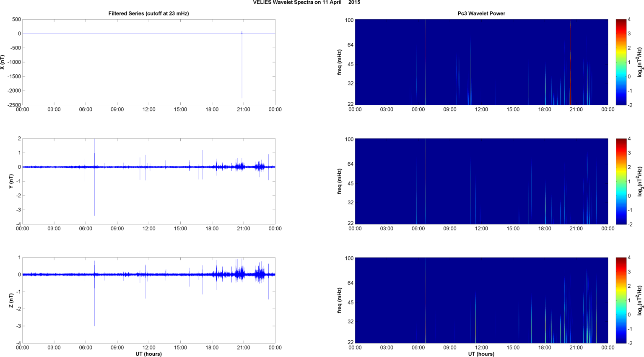Click '09:00' tick under middle wavelet plot
644x357 pixels.
point(450,229)
